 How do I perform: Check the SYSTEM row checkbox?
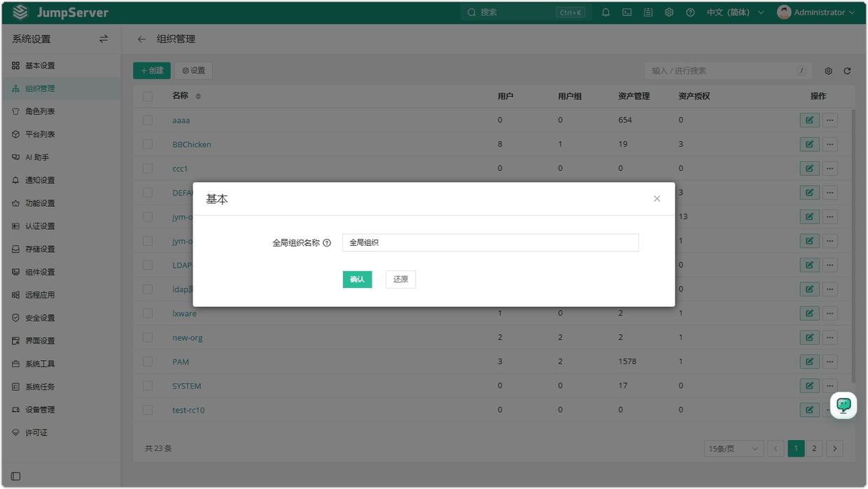tap(148, 386)
